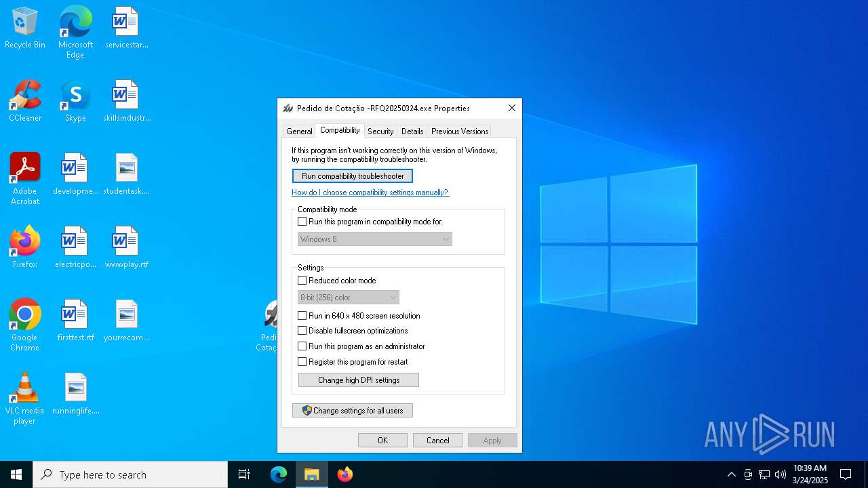Select the yourrecom image file icon
This screenshot has height=488, width=868.
click(x=126, y=321)
